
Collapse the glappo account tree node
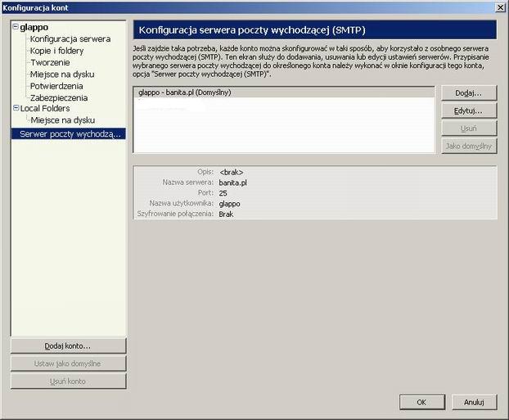coord(15,28)
